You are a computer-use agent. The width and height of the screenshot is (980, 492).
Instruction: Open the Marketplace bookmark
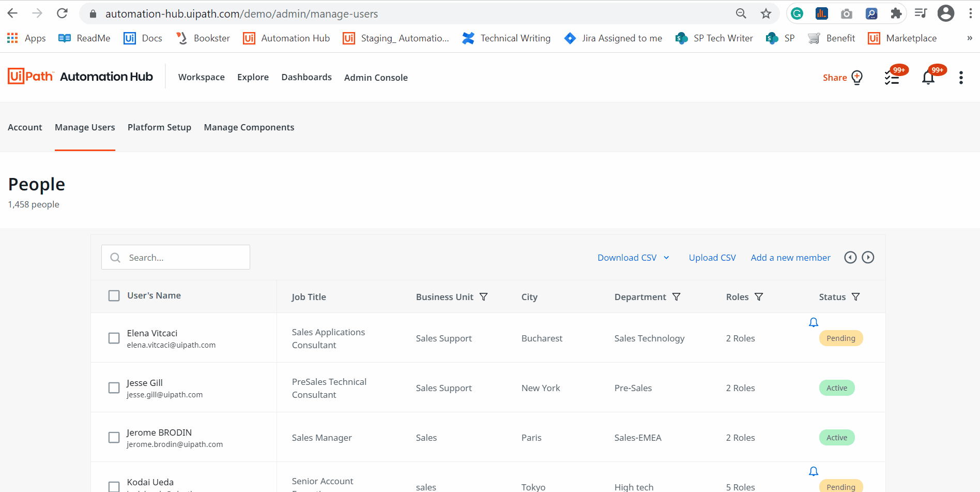point(902,38)
